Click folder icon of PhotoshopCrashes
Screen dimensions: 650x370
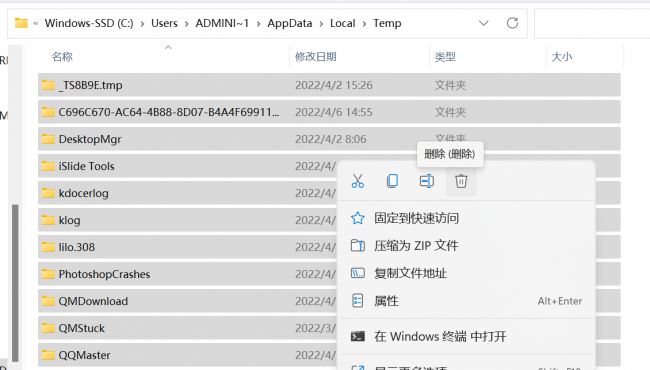coord(48,274)
